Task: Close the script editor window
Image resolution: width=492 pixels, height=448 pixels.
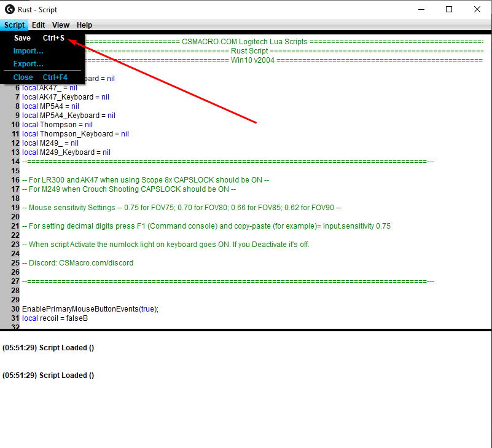Action: pyautogui.click(x=477, y=9)
